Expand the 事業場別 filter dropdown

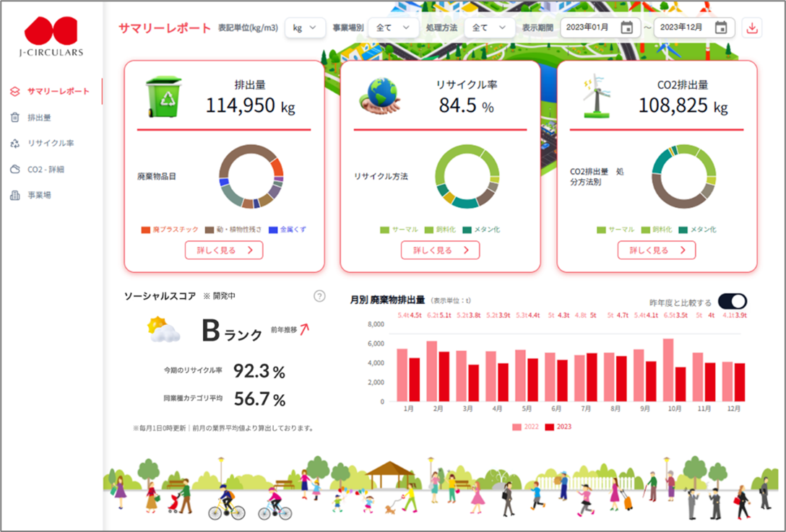pos(393,28)
